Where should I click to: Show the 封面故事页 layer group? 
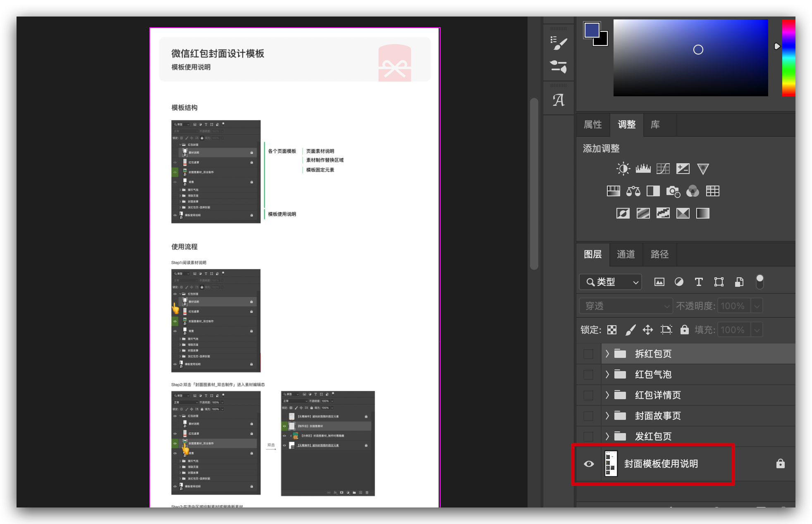pyautogui.click(x=588, y=416)
